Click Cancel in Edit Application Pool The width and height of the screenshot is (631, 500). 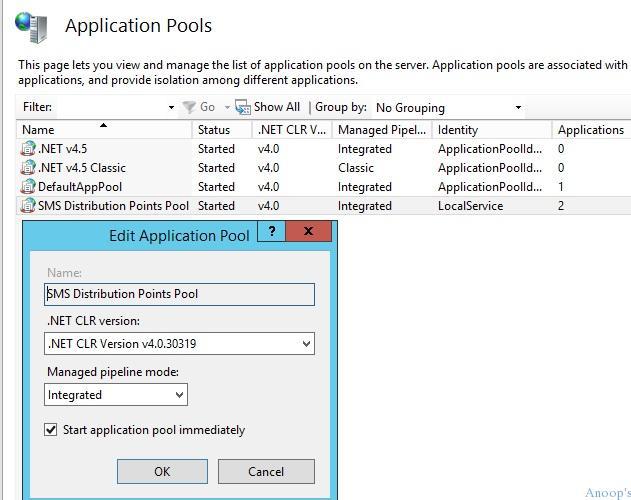(x=266, y=471)
